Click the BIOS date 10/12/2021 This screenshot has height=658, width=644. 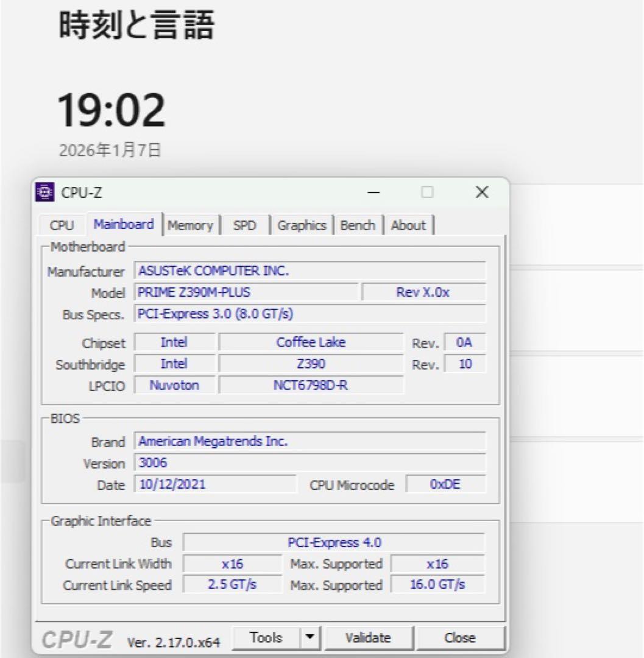(x=215, y=484)
